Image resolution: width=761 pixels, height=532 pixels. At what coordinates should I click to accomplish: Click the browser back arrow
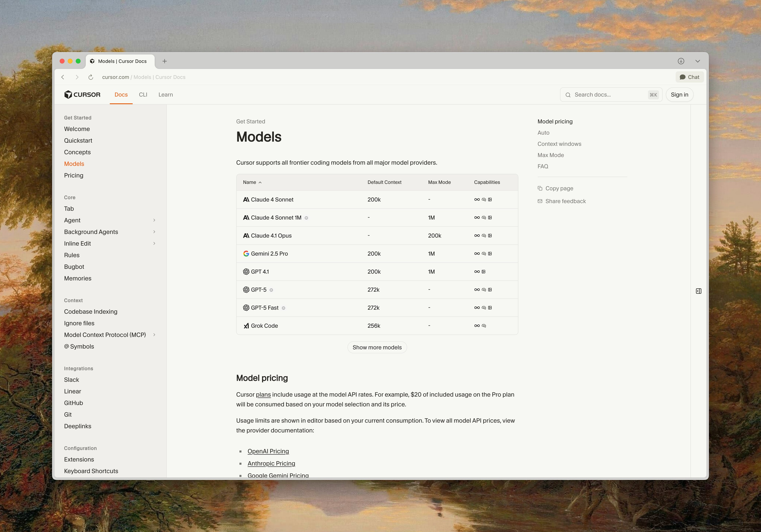(63, 77)
